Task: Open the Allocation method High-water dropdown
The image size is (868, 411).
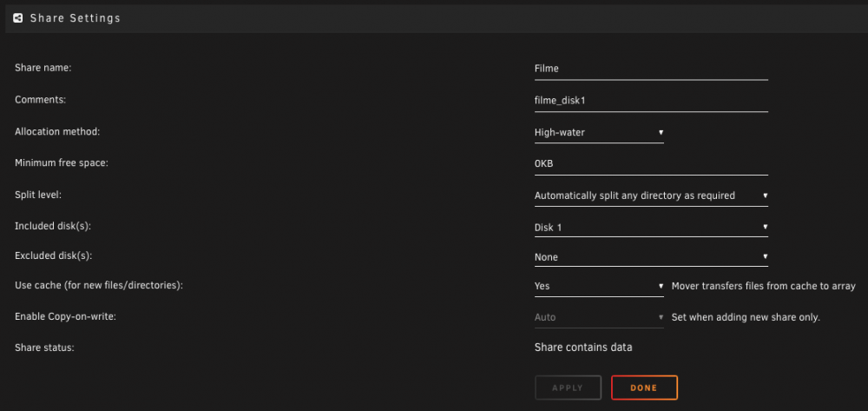Action: click(599, 132)
